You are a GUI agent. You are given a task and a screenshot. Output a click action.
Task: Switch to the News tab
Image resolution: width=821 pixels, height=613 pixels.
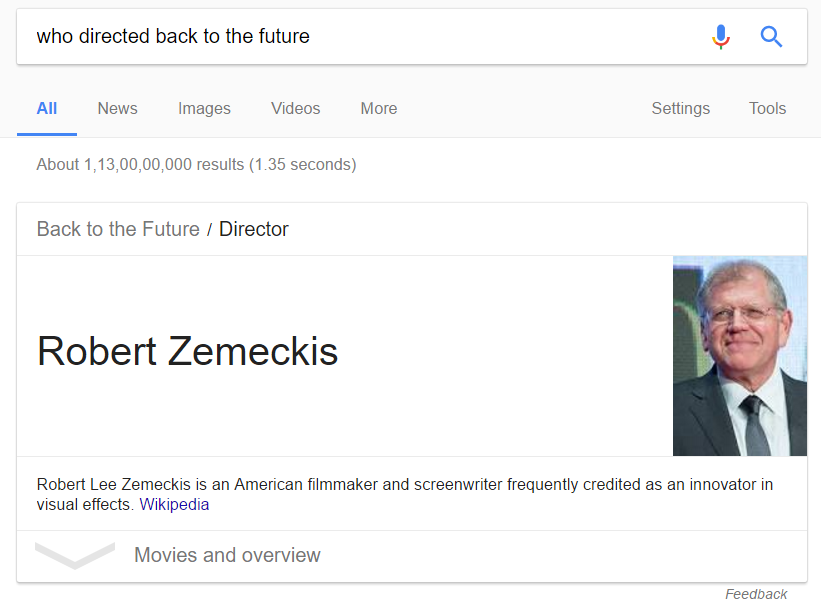click(x=117, y=108)
